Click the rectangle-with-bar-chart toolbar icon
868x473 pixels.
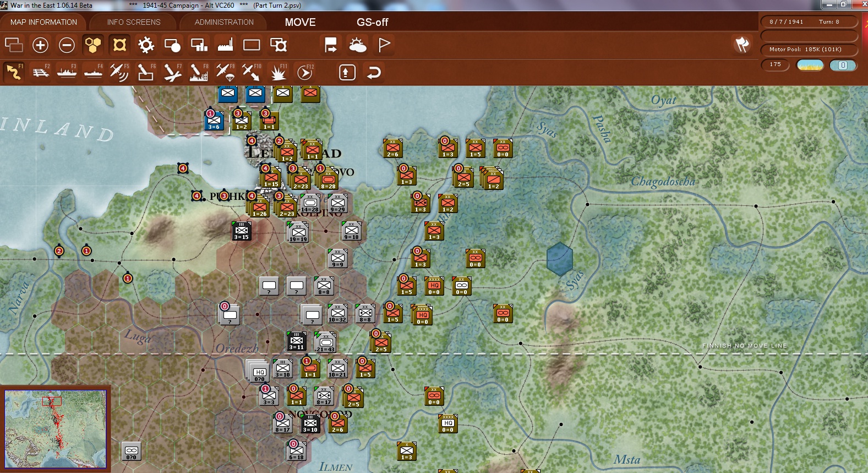[x=199, y=45]
